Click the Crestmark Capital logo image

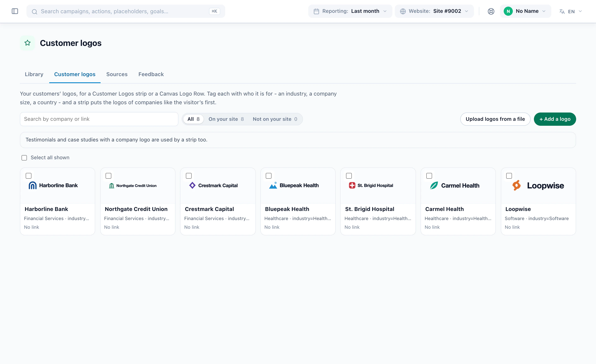(x=213, y=185)
